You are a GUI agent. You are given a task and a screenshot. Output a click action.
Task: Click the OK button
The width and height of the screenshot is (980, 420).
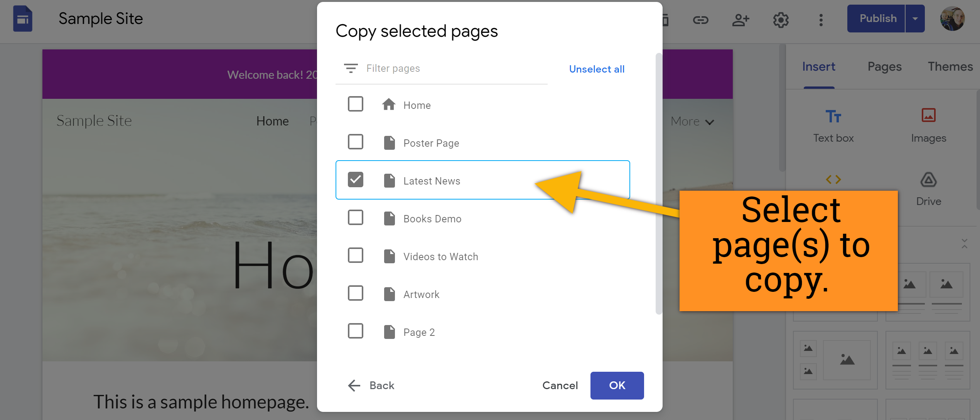click(617, 385)
